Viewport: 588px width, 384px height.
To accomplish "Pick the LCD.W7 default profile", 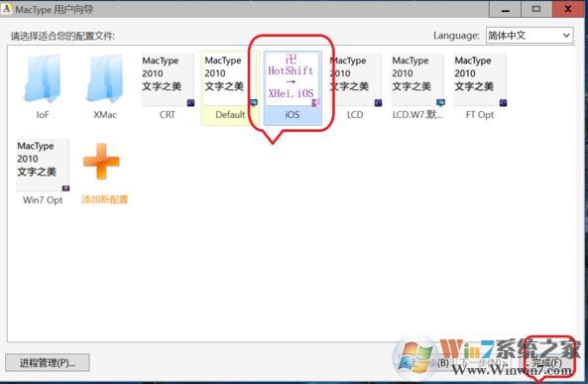I will [417, 86].
